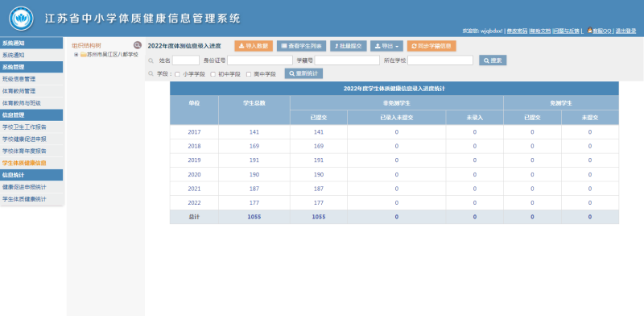The height and width of the screenshot is (316, 644).
Task: Open 学校体育年度报告 in the sidebar
Action: [x=31, y=151]
